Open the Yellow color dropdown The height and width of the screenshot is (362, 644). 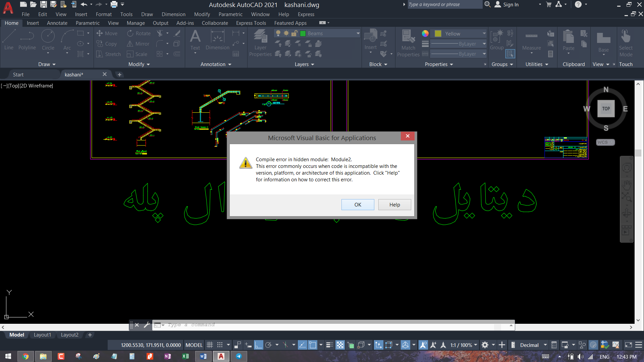tap(484, 34)
